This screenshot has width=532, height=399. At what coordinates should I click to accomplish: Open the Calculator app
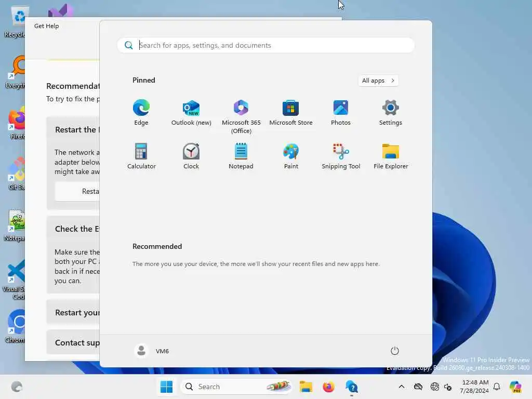(141, 156)
